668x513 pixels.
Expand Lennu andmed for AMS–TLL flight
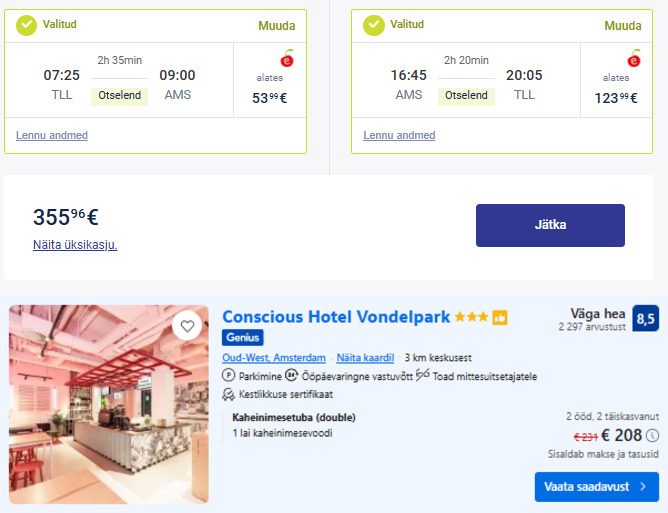point(399,135)
